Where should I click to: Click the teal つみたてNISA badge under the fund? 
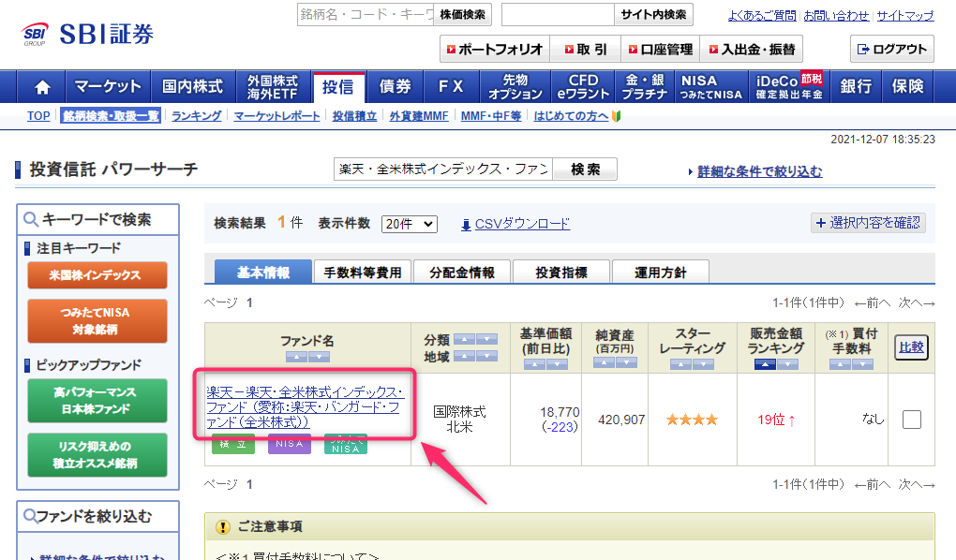coord(346,444)
